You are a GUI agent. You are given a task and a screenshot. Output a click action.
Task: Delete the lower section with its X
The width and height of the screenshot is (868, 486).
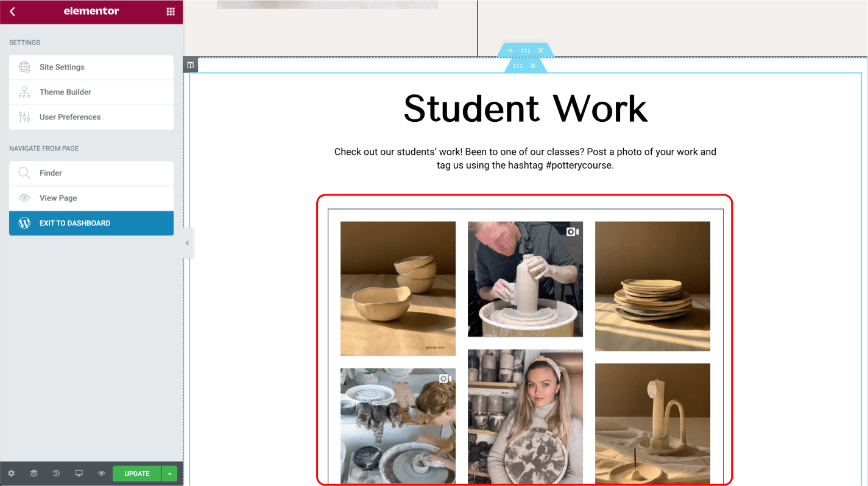coord(533,66)
